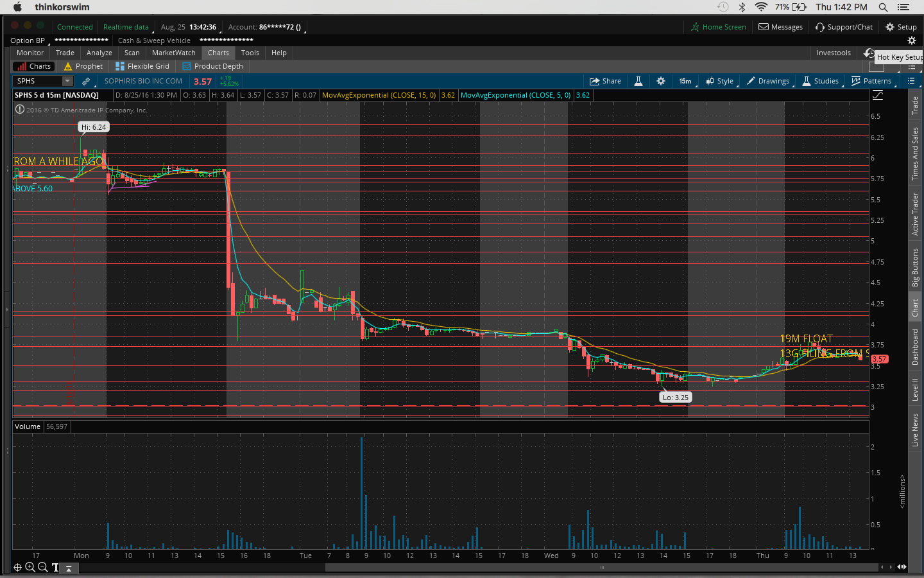Image resolution: width=924 pixels, height=578 pixels.
Task: Toggle the Level II side panel
Action: (x=915, y=389)
